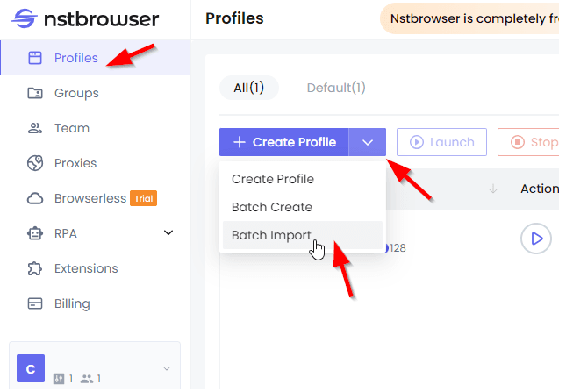
Task: Open the Proxies globe icon
Action: (35, 163)
